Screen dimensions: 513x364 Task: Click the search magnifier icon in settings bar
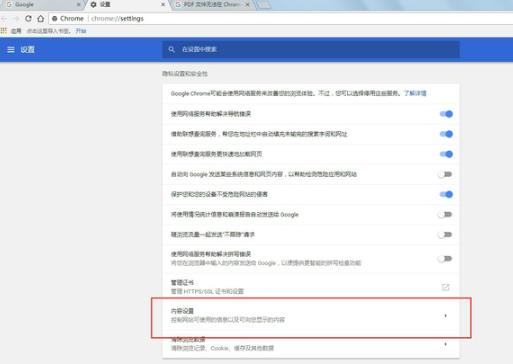[171, 50]
